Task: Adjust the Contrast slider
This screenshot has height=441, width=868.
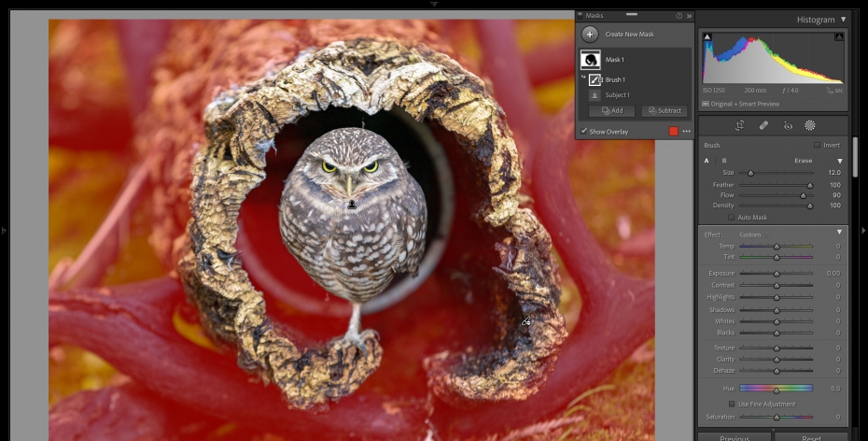Action: click(x=777, y=285)
